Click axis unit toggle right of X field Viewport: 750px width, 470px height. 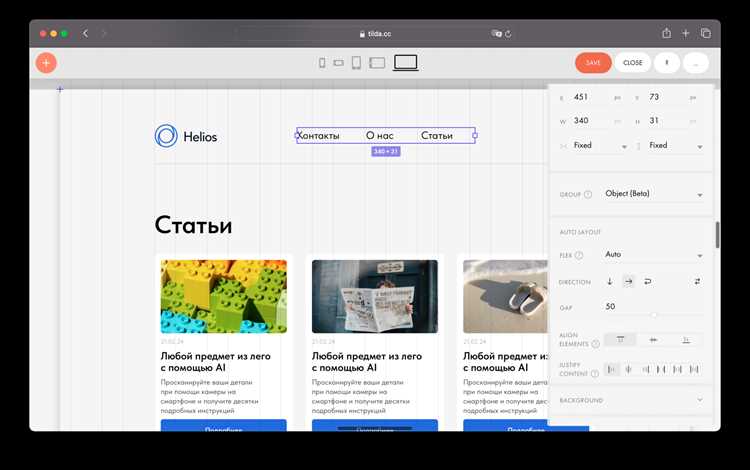[x=617, y=98]
